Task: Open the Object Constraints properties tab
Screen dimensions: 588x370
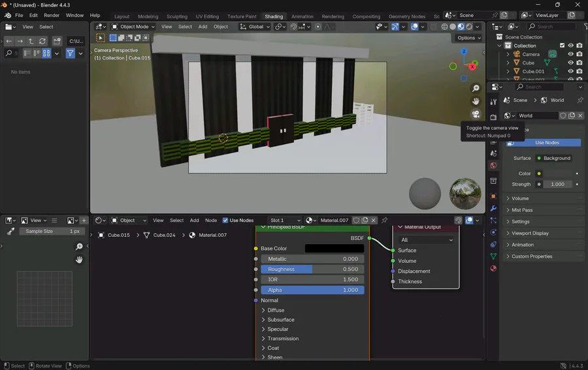Action: pyautogui.click(x=493, y=244)
